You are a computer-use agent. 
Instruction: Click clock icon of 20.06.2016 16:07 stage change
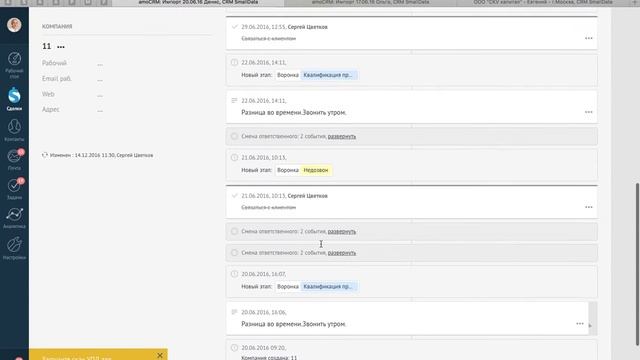click(x=234, y=274)
